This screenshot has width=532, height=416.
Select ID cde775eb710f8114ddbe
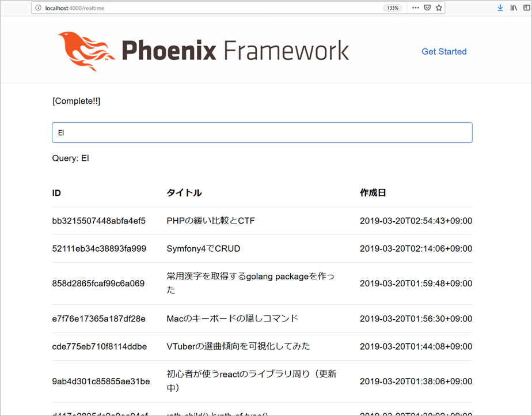pyautogui.click(x=100, y=346)
